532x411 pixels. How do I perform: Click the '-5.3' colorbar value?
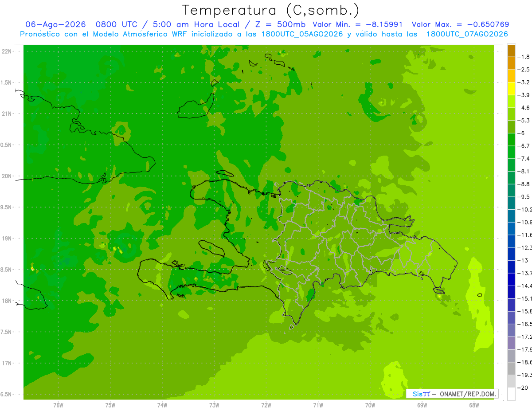point(524,120)
